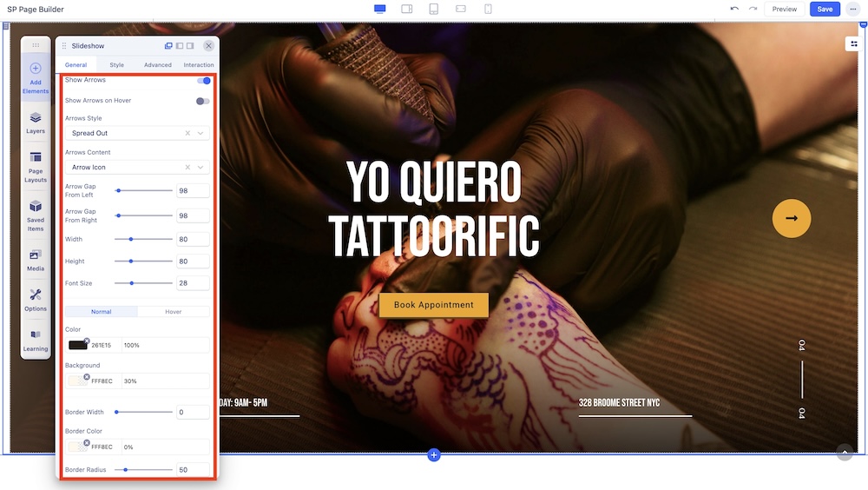The image size is (868, 490).
Task: Open Page Layouts in sidebar
Action: coord(36,168)
